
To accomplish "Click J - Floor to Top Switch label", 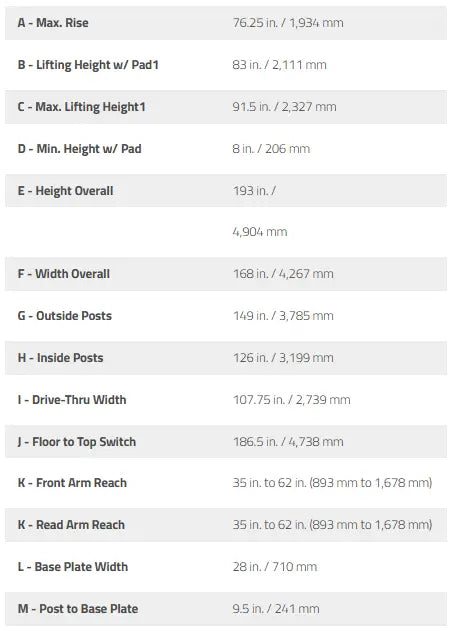I will point(77,442).
